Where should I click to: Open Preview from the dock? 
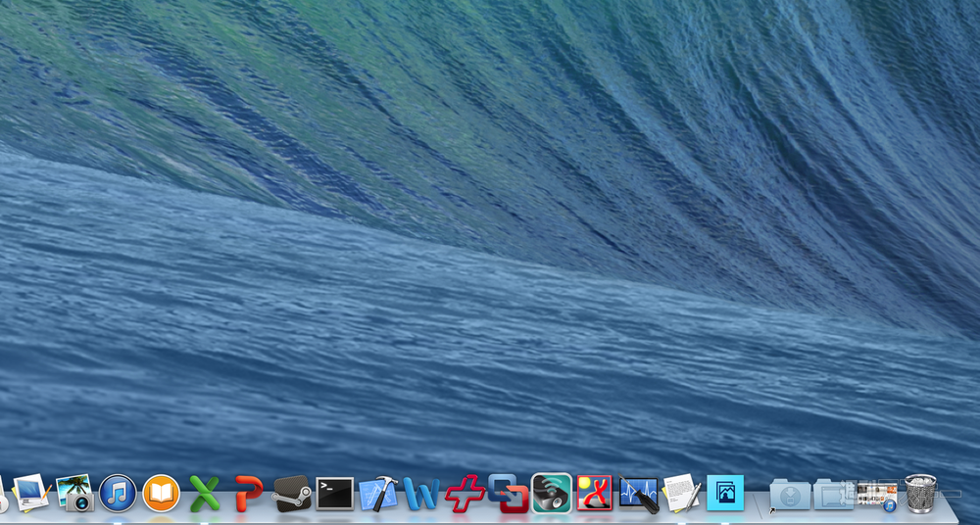click(30, 492)
